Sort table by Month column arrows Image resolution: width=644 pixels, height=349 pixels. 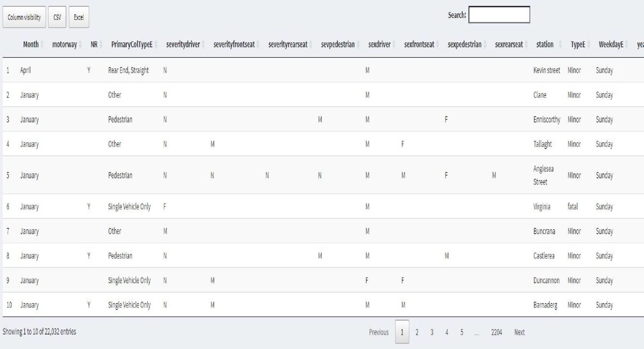pyautogui.click(x=42, y=44)
